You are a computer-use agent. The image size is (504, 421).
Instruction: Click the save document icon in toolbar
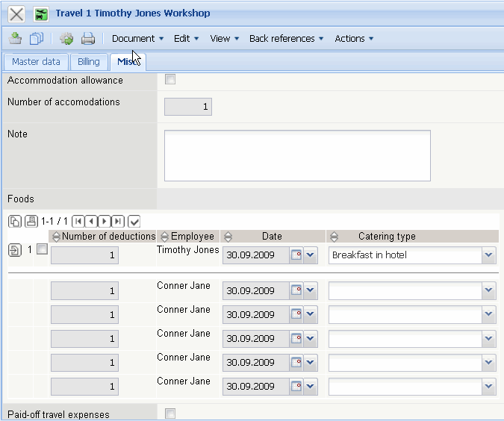click(15, 39)
